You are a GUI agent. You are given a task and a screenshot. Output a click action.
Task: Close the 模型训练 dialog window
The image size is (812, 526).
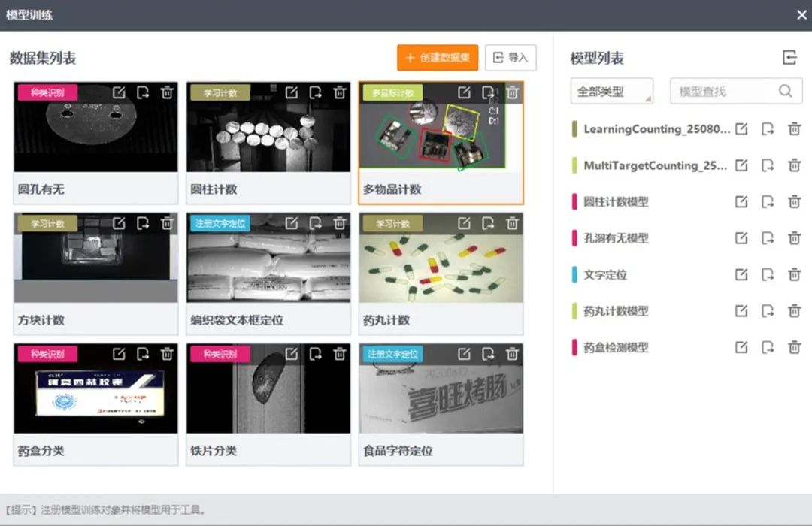(x=801, y=15)
